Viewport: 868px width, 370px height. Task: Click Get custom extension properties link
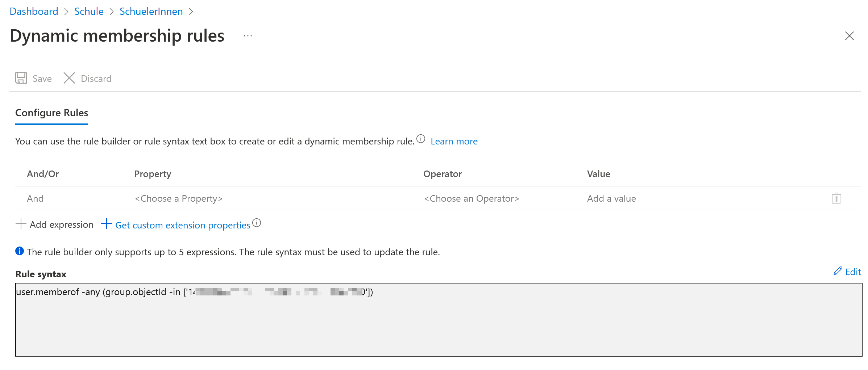click(183, 225)
